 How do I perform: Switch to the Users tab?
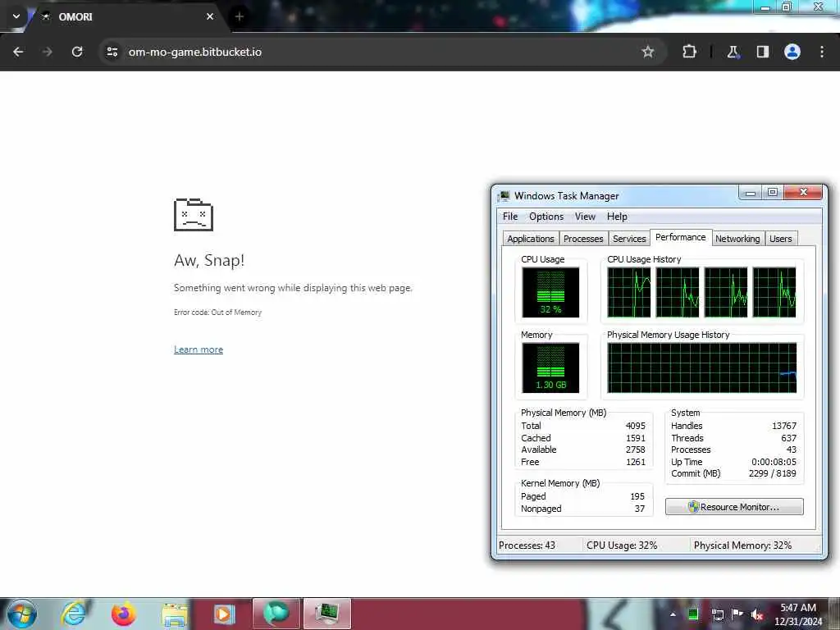(781, 239)
